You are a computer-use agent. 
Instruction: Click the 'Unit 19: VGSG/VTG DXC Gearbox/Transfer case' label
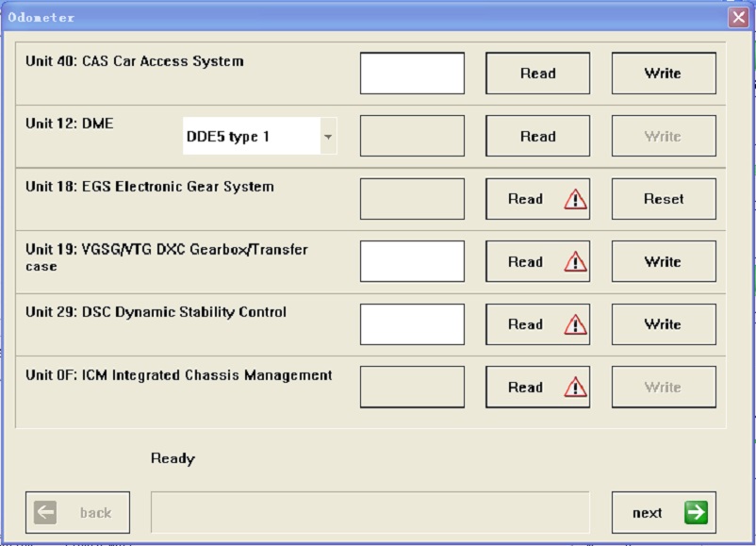pos(167,257)
